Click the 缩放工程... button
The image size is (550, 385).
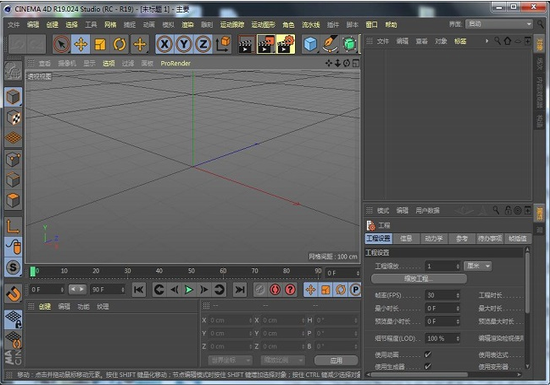pyautogui.click(x=419, y=279)
